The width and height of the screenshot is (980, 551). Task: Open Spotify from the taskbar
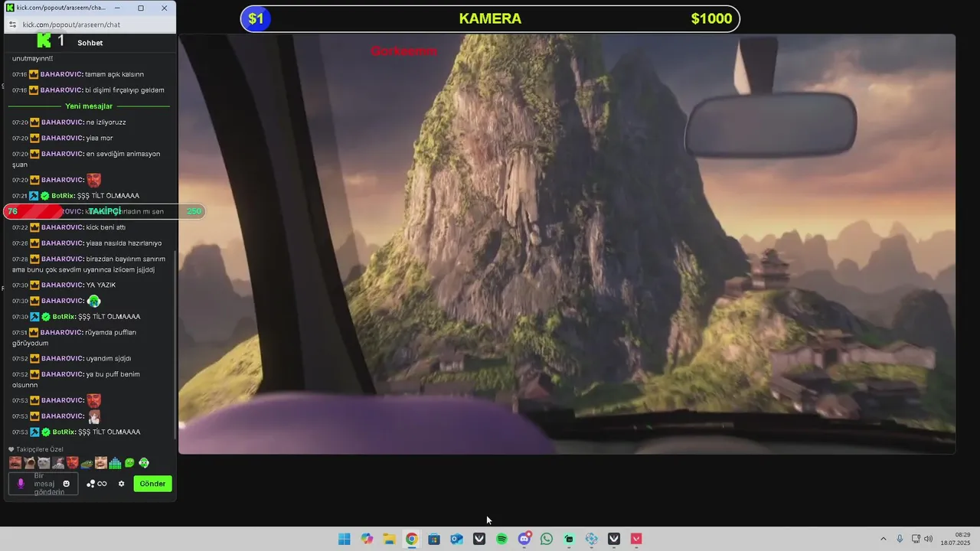pyautogui.click(x=501, y=539)
